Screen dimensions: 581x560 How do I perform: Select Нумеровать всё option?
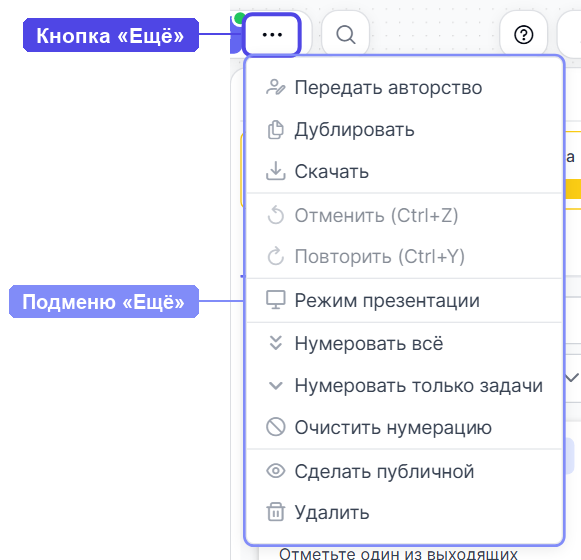point(405,344)
